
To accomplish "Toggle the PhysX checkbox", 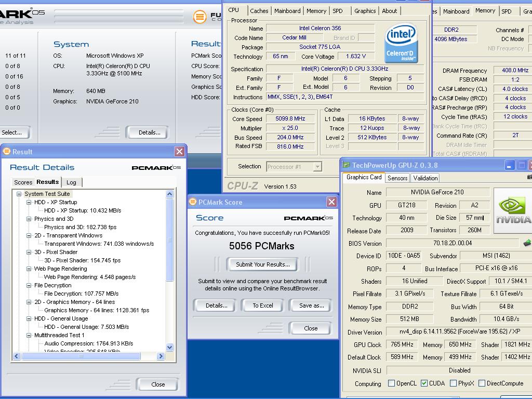I will tap(453, 383).
